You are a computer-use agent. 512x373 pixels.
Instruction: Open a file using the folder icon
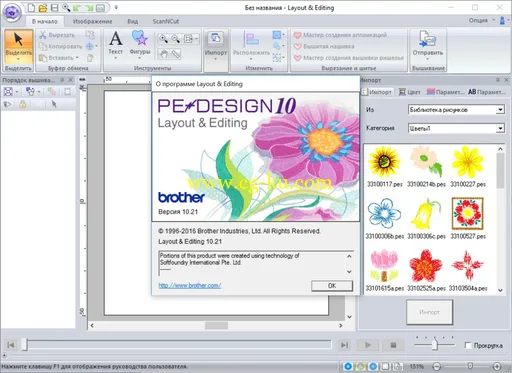pyautogui.click(x=42, y=7)
